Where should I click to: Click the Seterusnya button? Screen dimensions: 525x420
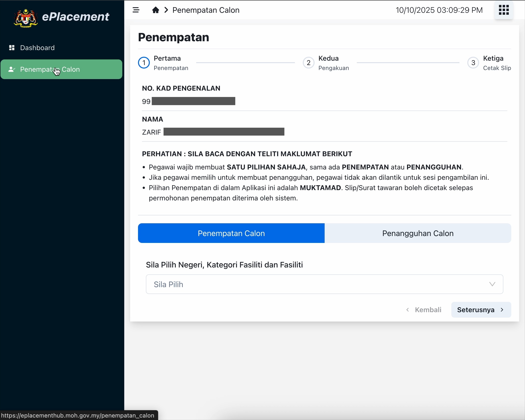coord(481,310)
